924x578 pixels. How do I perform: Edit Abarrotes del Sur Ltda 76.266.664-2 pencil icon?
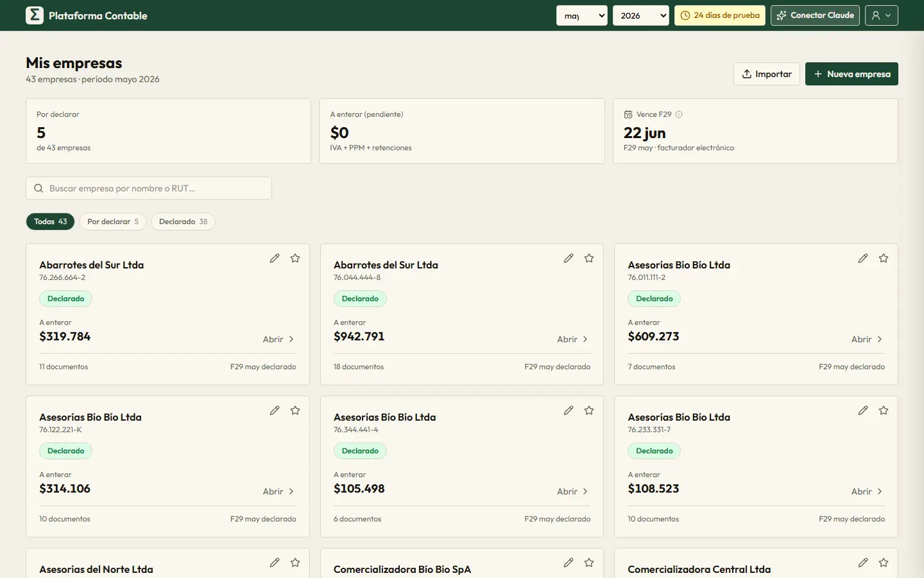(275, 258)
